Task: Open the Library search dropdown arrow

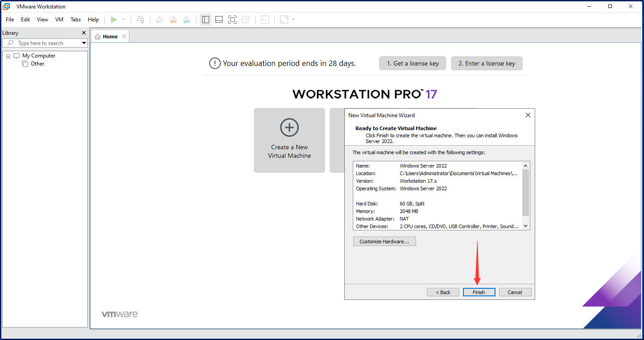Action: [84, 43]
